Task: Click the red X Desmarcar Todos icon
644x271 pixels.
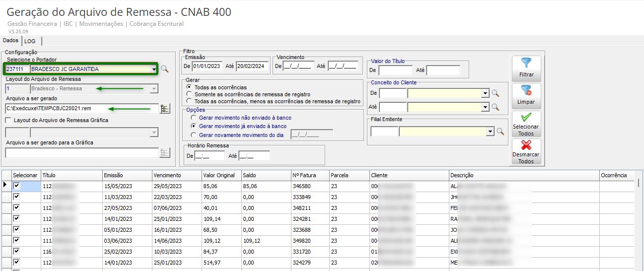Action: point(526,145)
